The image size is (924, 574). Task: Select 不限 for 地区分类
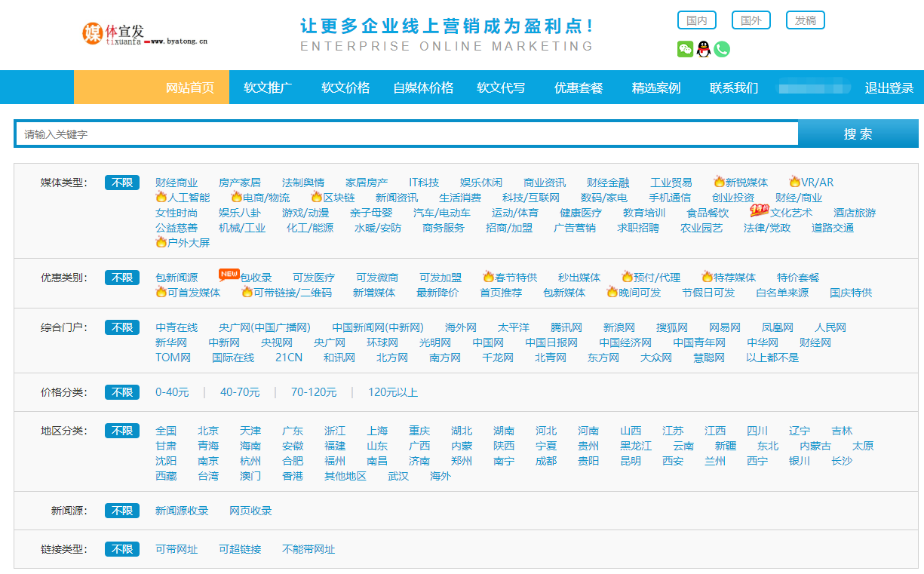122,431
